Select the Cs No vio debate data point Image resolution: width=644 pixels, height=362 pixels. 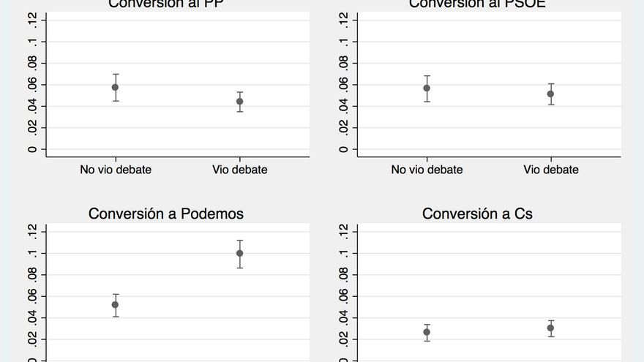pos(427,332)
